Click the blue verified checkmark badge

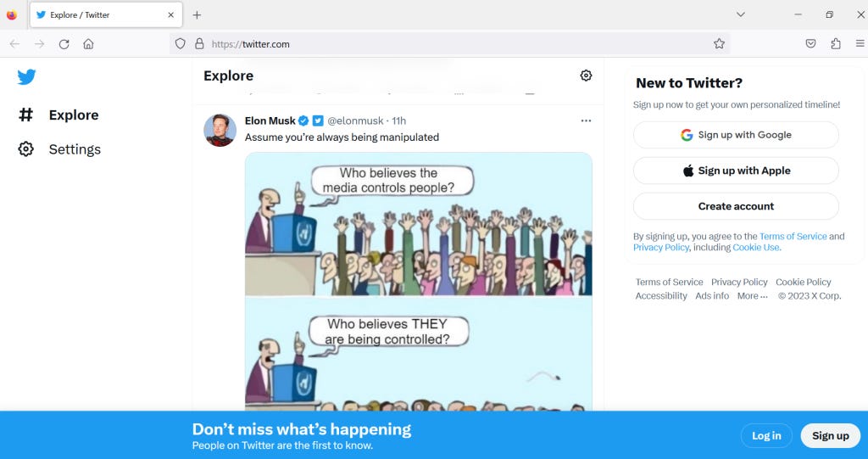point(303,120)
